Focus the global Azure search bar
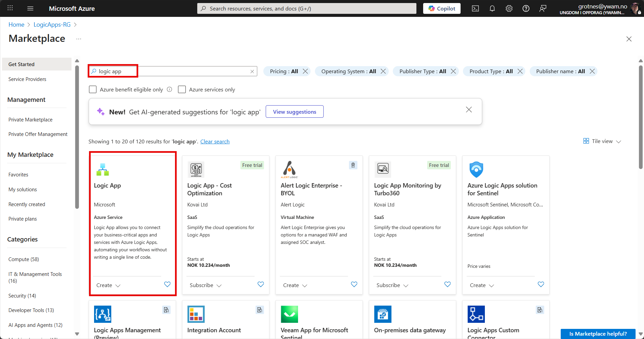644x339 pixels. [x=307, y=8]
